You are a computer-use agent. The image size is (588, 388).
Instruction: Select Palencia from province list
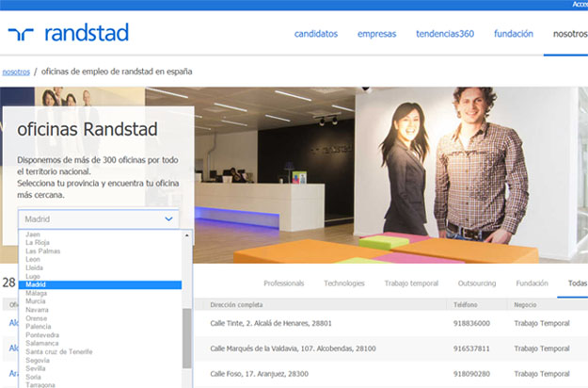[x=39, y=327]
